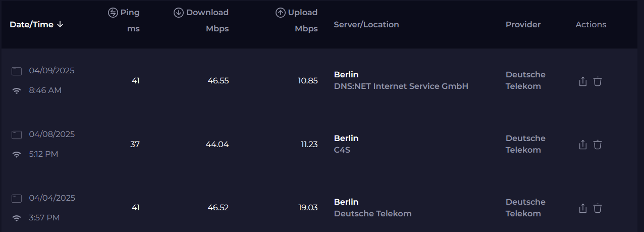Click the Upload arrow icon in header
644x232 pixels.
tap(281, 13)
